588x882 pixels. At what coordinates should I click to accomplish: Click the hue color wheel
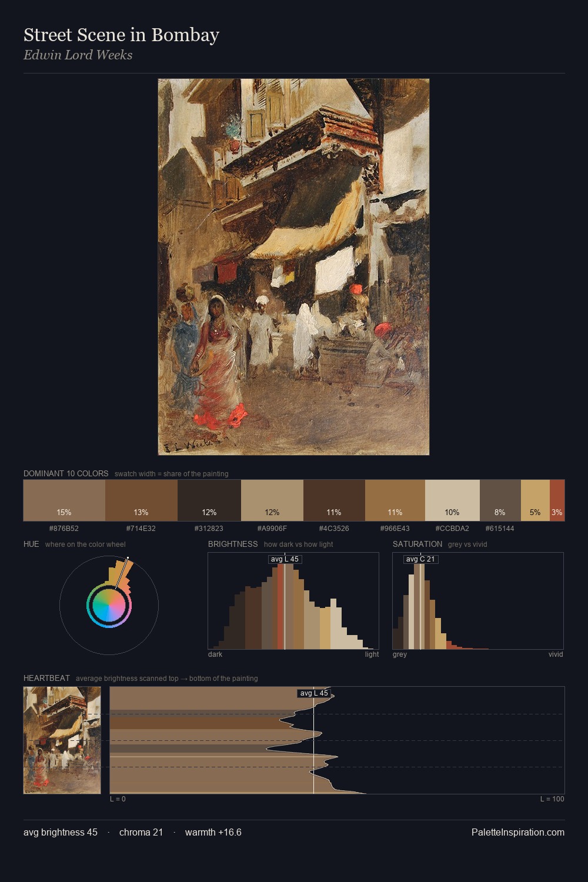point(109,605)
